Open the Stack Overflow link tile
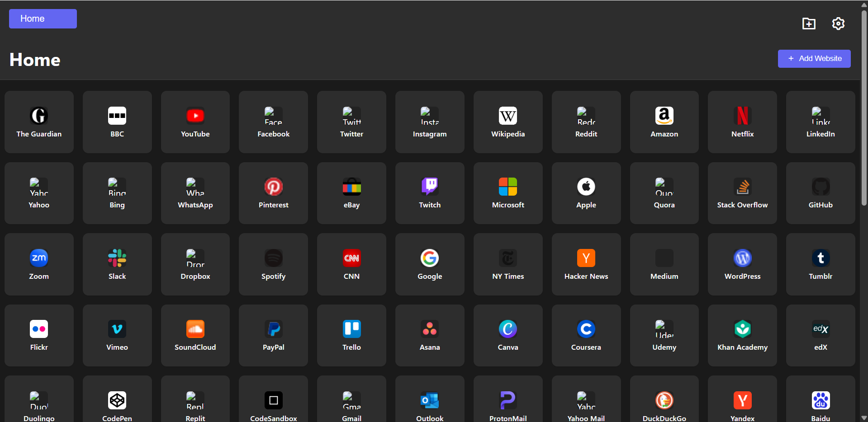Image resolution: width=868 pixels, height=422 pixels. click(742, 193)
